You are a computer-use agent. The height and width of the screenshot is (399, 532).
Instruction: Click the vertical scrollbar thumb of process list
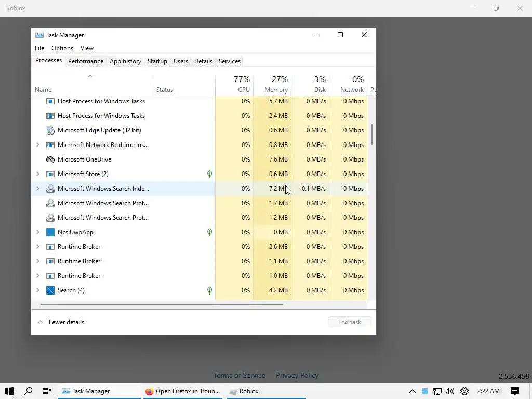(x=372, y=135)
